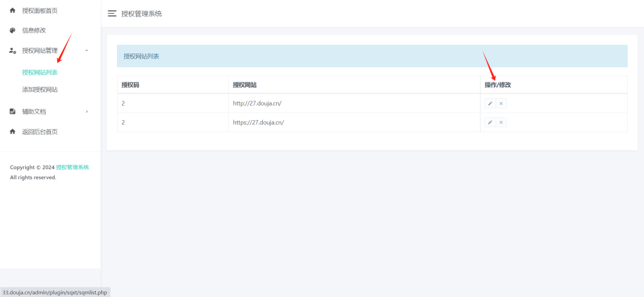Edit the http://27.douja.cn/ entry with pencil icon
This screenshot has width=644, height=297.
490,103
